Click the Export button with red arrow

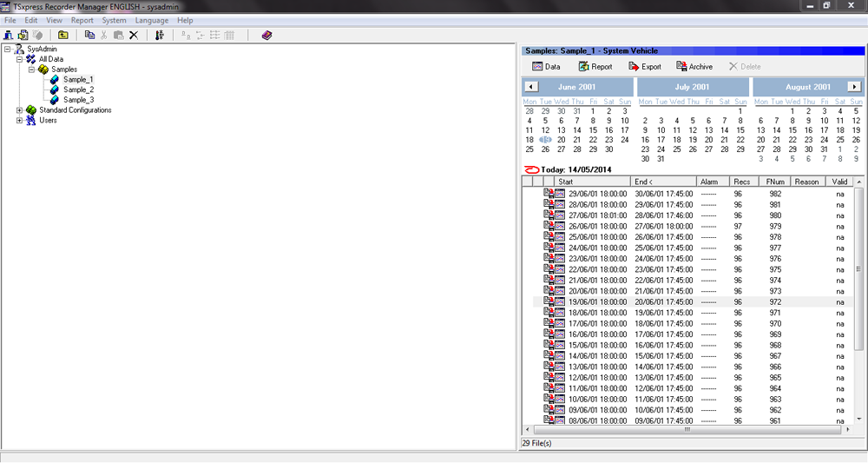(x=644, y=66)
